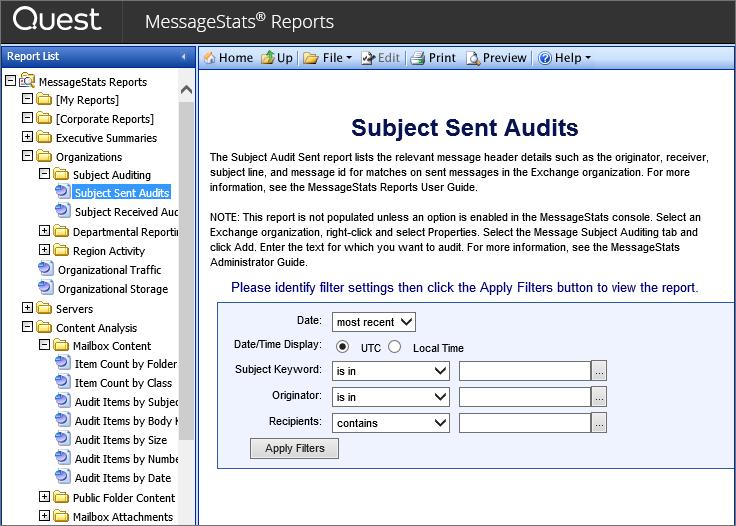Open the Subject Received Audits report
Screen dimensions: 736x526
pos(126,212)
